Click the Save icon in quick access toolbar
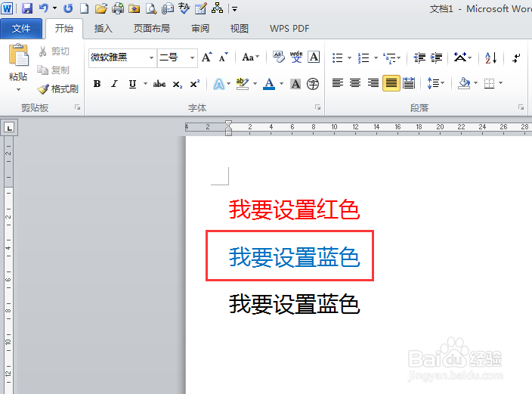 click(x=26, y=8)
